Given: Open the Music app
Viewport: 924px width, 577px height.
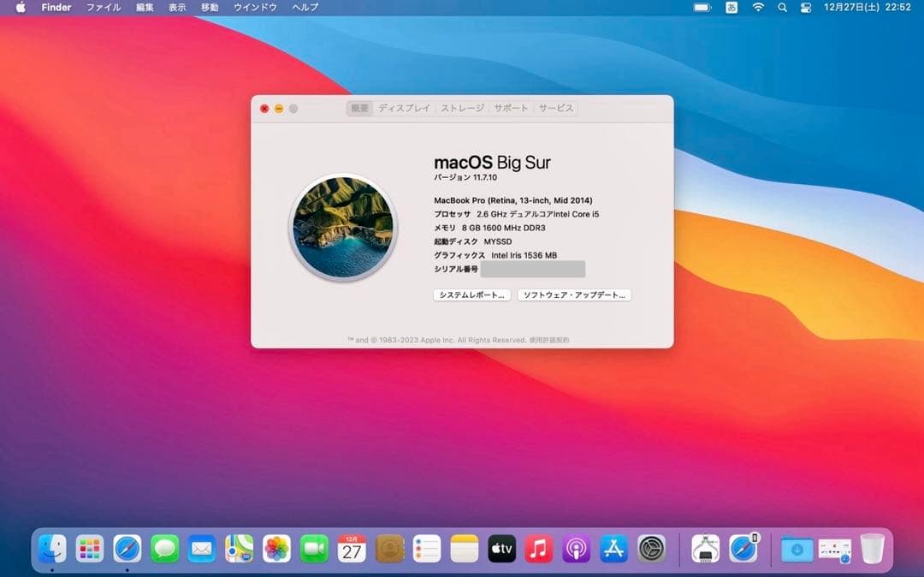Looking at the screenshot, I should point(538,549).
